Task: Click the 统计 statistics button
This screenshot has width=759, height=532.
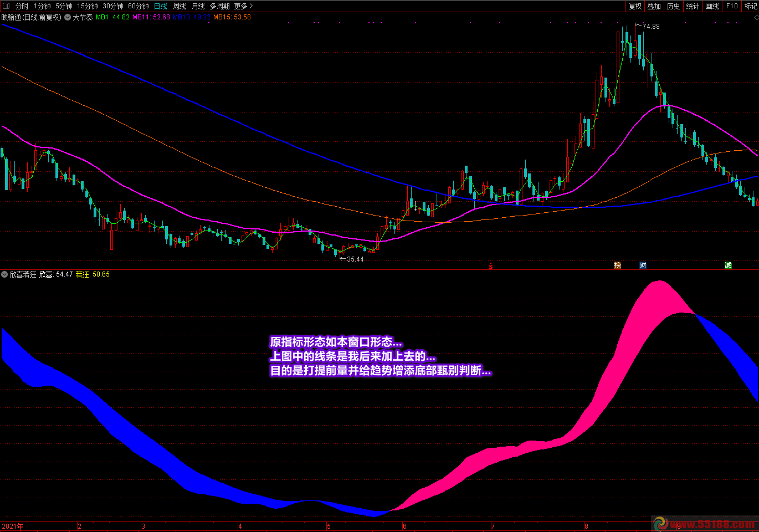Action: click(x=693, y=6)
